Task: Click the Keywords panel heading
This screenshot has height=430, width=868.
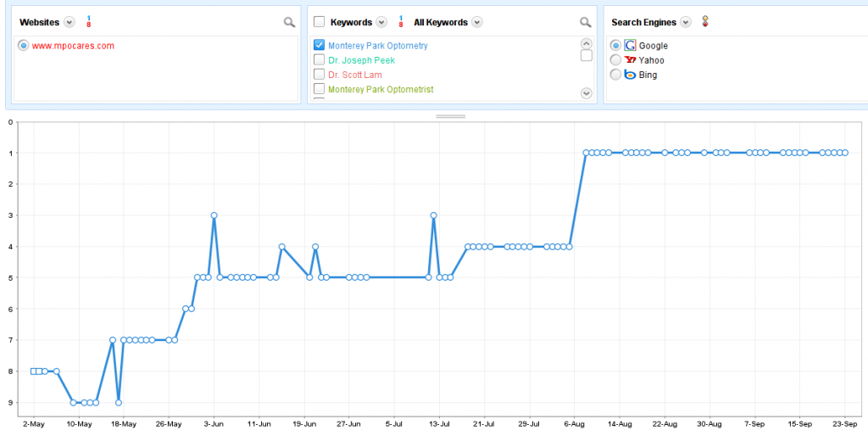Action: tap(351, 23)
